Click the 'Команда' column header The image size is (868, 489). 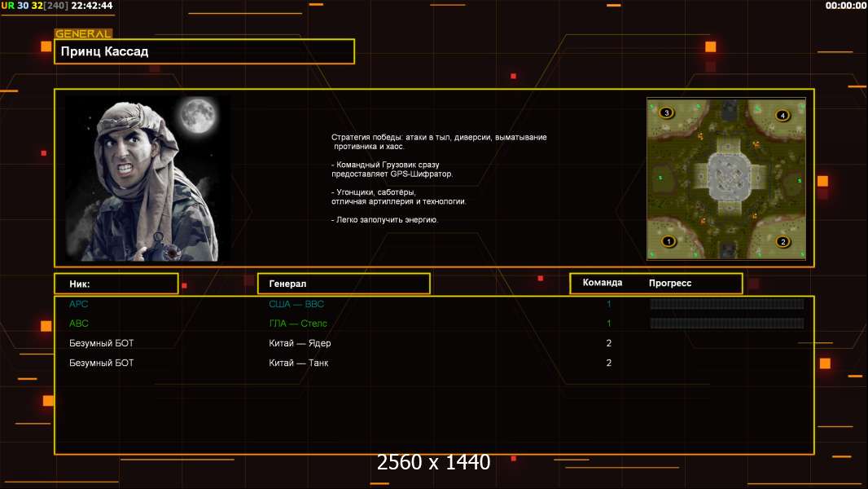(603, 283)
